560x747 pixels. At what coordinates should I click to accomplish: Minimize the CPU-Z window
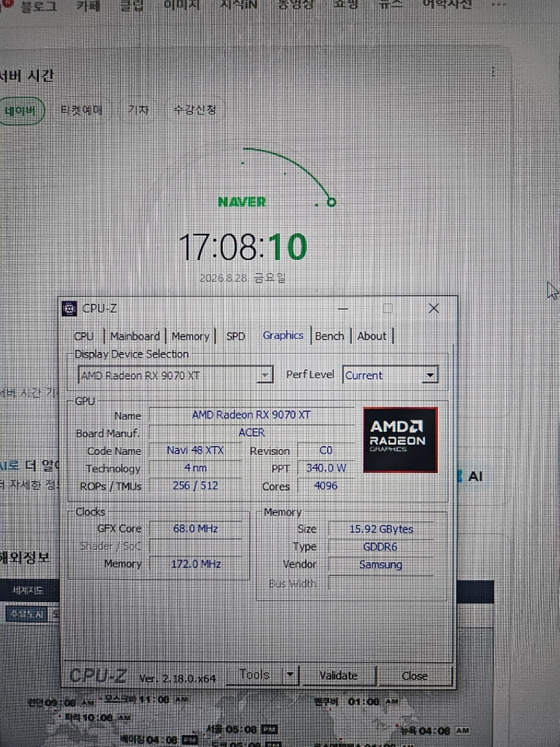[343, 309]
